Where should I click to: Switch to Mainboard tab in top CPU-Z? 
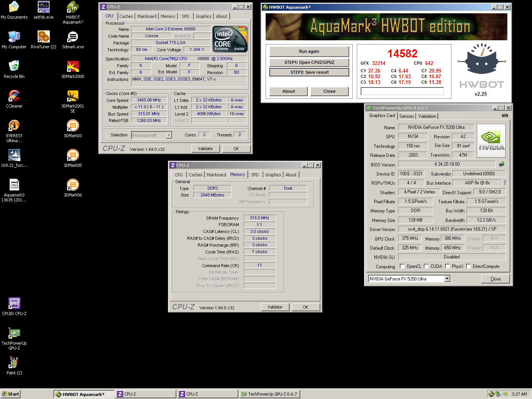coord(147,16)
